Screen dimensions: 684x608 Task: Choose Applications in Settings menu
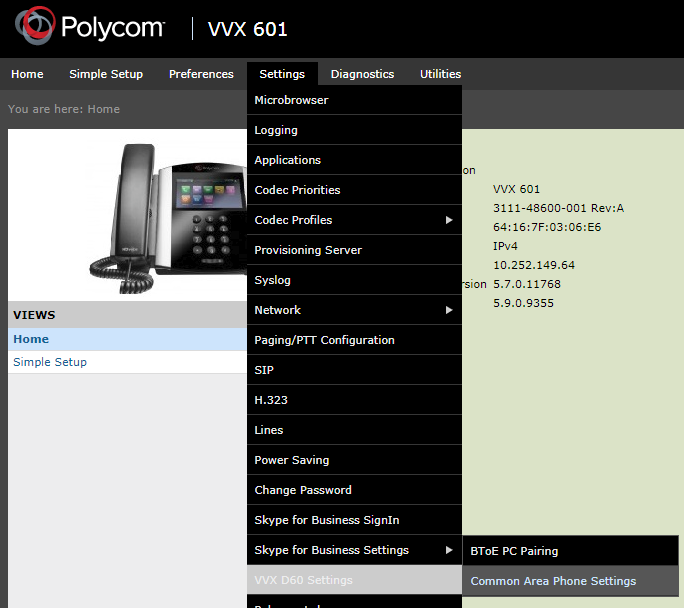coord(354,160)
